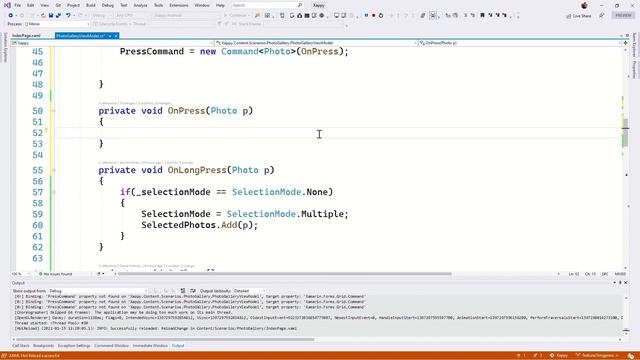Close the PhotoGalleryViewModel.cs tab
This screenshot has height=360, width=640.
pyautogui.click(x=116, y=36)
